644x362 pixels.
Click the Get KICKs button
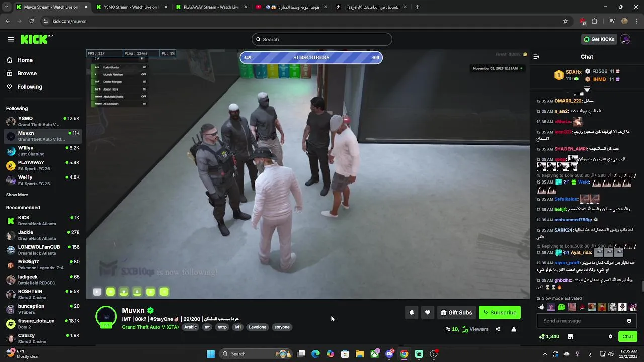pyautogui.click(x=599, y=39)
